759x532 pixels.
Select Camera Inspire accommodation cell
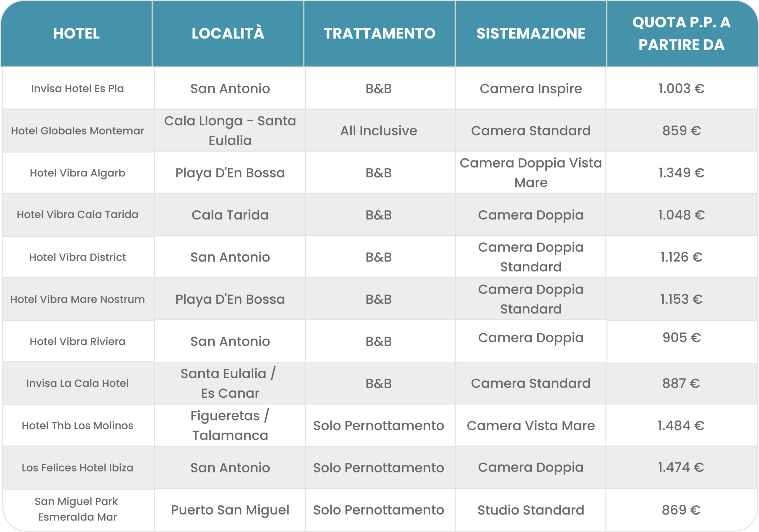click(531, 89)
